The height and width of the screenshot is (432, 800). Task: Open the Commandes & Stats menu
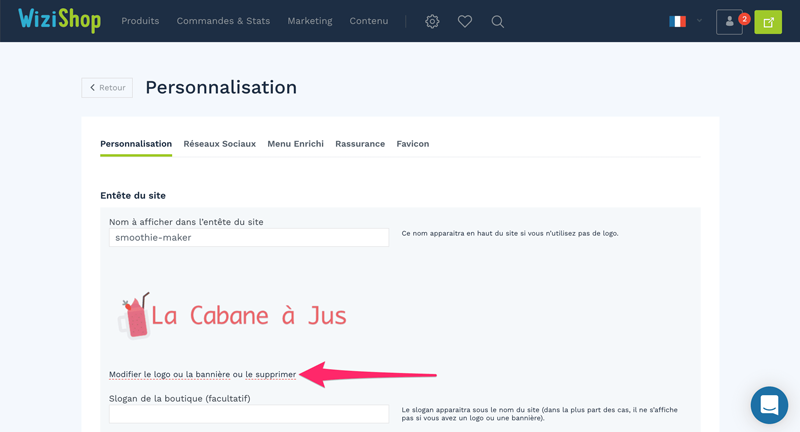223,21
